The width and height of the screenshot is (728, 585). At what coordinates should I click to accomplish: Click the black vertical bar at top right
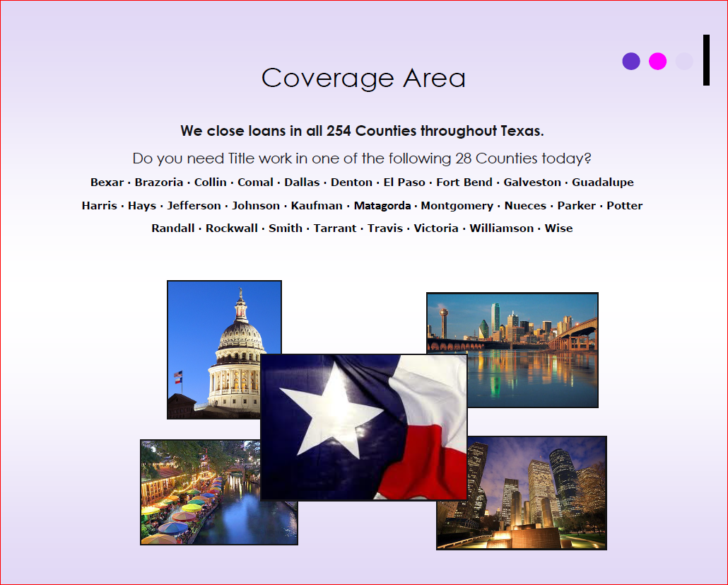[x=706, y=60]
